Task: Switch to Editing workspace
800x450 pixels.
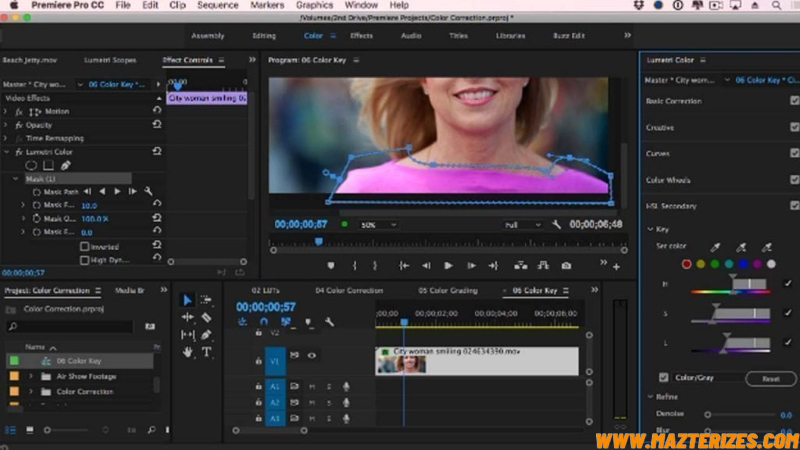Action: click(x=264, y=36)
